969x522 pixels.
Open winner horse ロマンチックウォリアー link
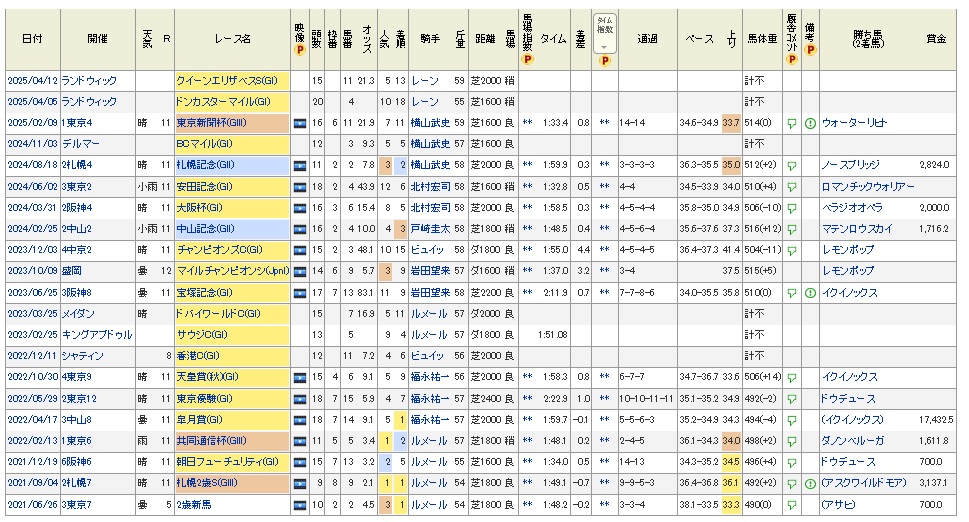click(868, 187)
